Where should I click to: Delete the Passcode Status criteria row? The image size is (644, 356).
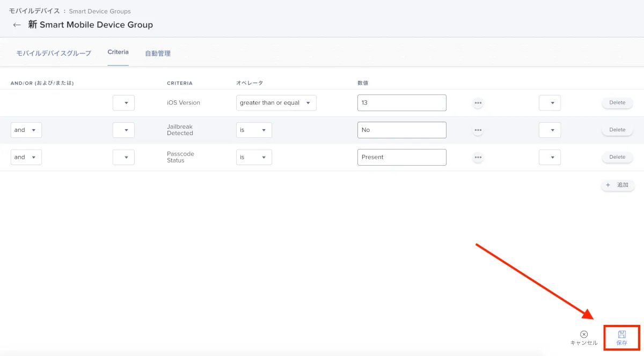tap(617, 157)
